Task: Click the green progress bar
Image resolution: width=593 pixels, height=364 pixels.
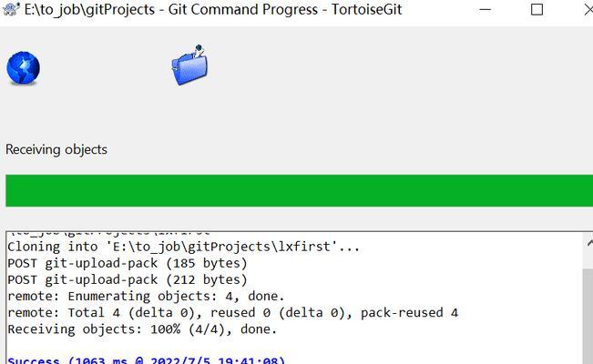Action: pos(299,190)
